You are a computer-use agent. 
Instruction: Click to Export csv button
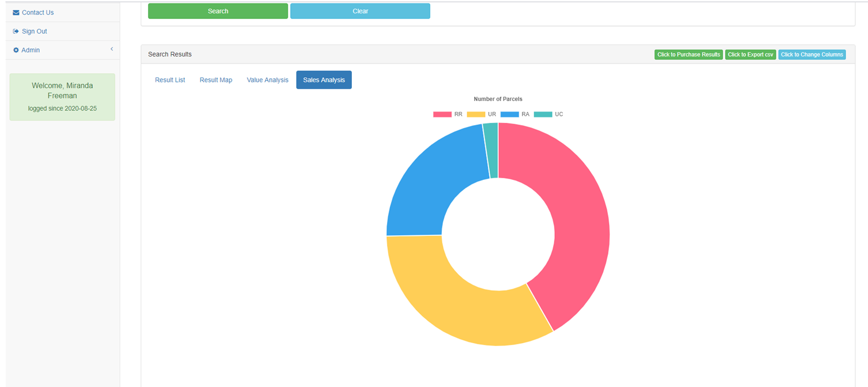coord(750,55)
